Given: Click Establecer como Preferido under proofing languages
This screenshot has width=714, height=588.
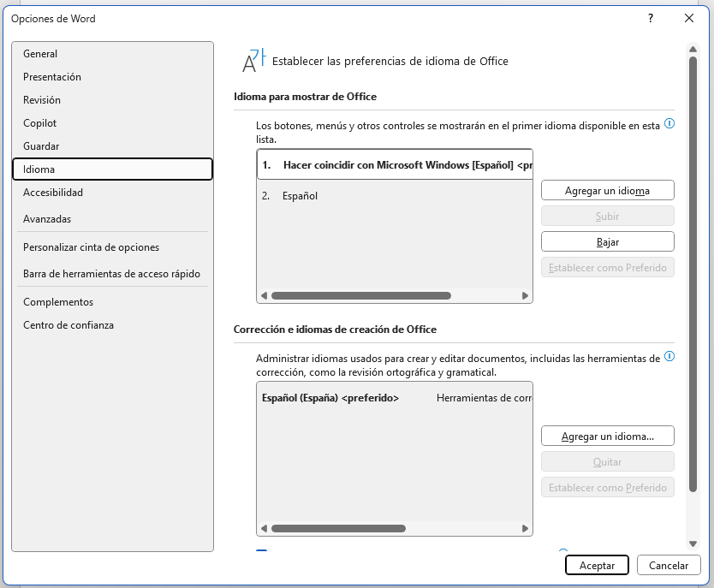Looking at the screenshot, I should click(x=608, y=487).
